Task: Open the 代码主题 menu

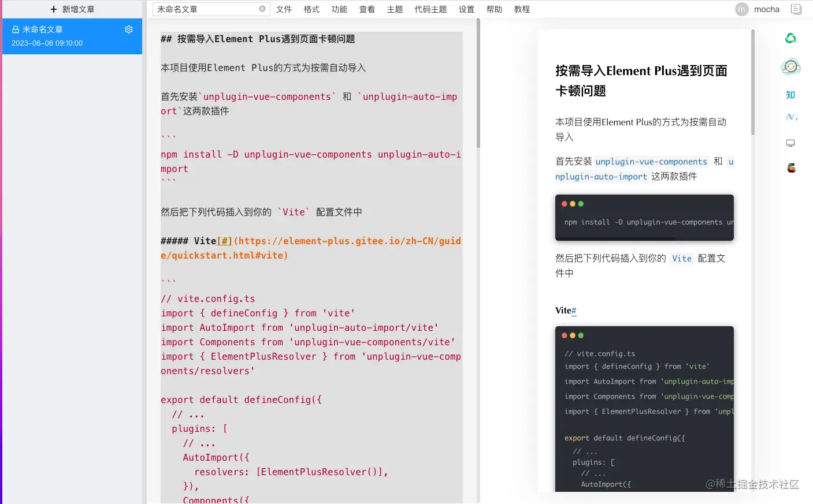Action: [x=430, y=9]
